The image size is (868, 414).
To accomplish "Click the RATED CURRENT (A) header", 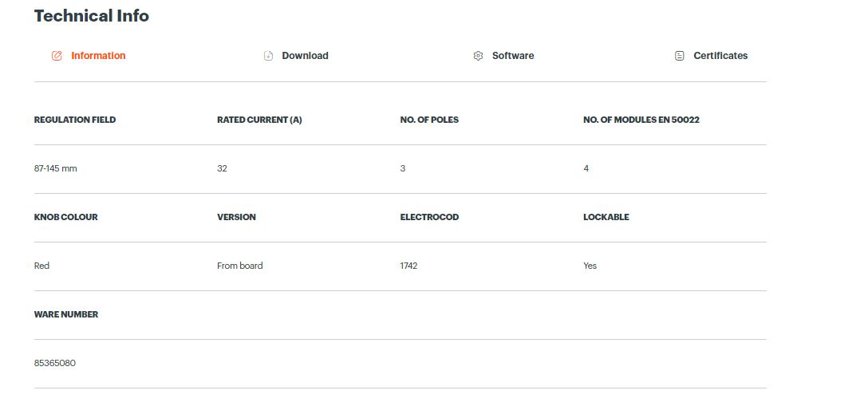I will (x=259, y=120).
